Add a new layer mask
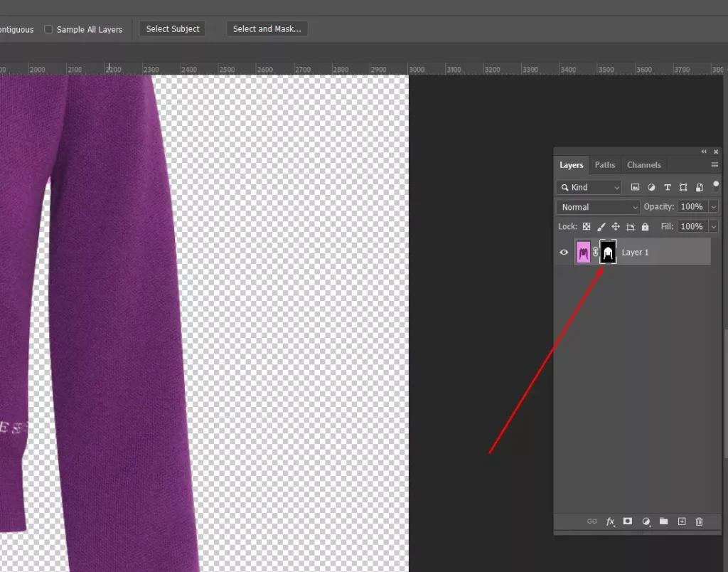 [x=628, y=521]
